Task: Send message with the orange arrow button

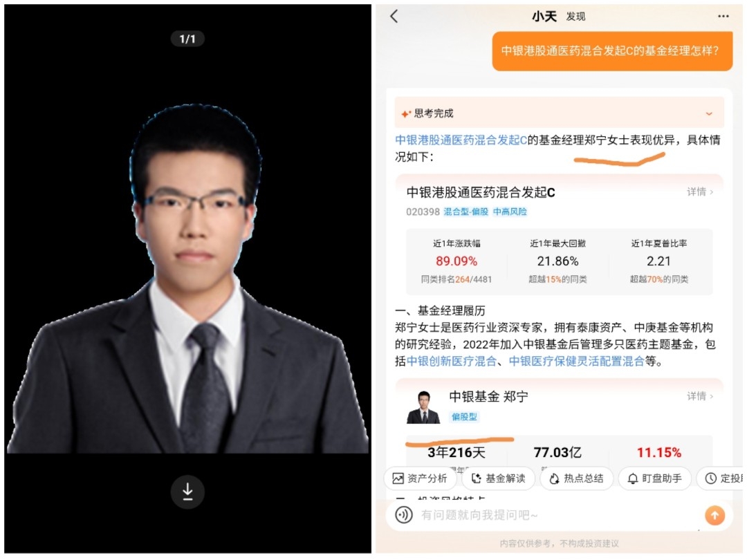Action: click(714, 515)
